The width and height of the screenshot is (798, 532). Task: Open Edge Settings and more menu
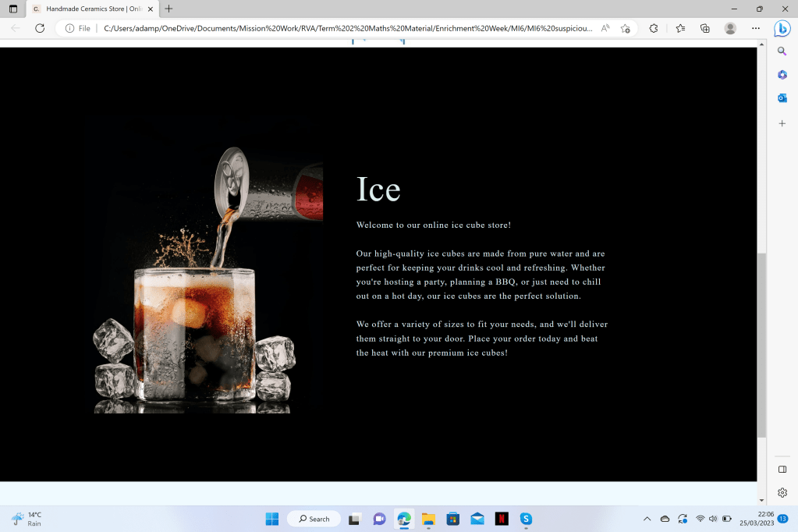(x=755, y=28)
